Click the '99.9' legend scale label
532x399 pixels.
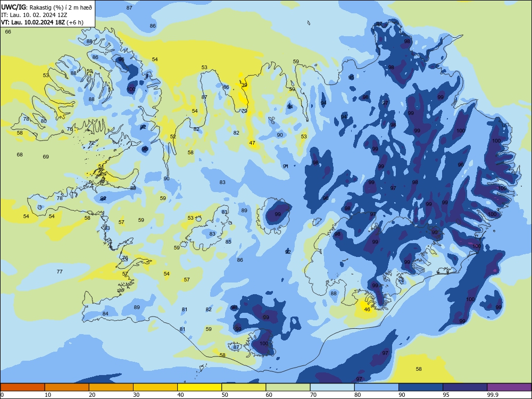point(493,395)
